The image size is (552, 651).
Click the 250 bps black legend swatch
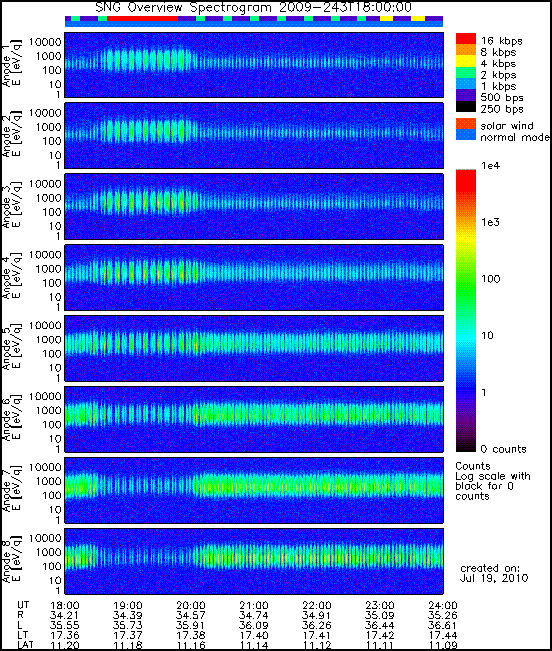pos(466,106)
